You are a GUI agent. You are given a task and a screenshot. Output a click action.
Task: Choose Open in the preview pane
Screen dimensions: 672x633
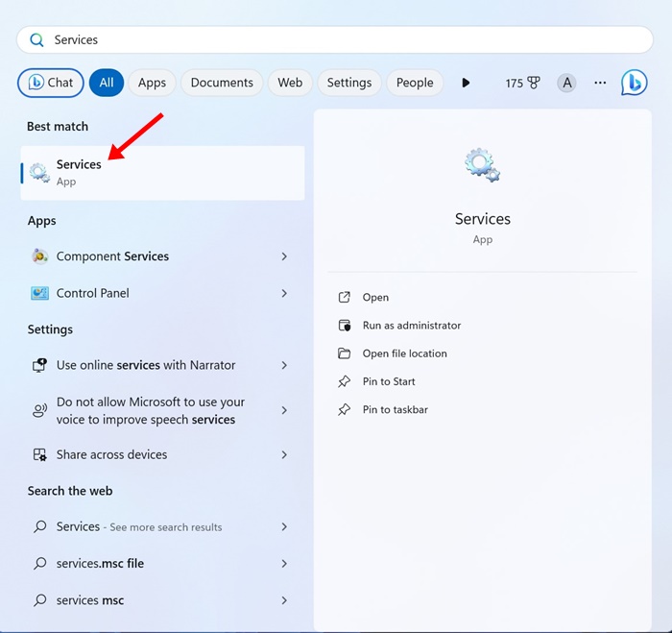(x=375, y=297)
